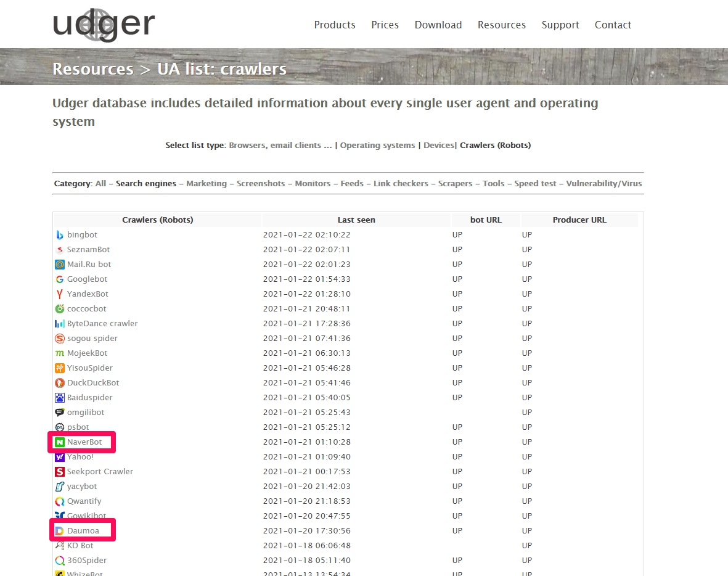728x576 pixels.
Task: Filter category by Link checkers
Action: (401, 184)
